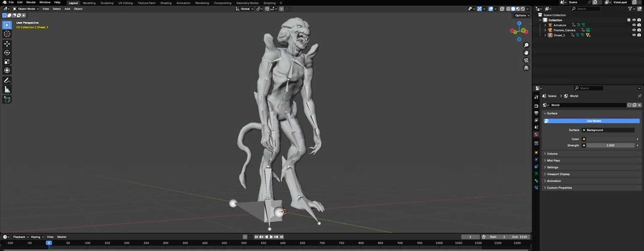Viewport: 644px width, 251px height.
Task: Switch to Shading workspace tab
Action: click(166, 3)
